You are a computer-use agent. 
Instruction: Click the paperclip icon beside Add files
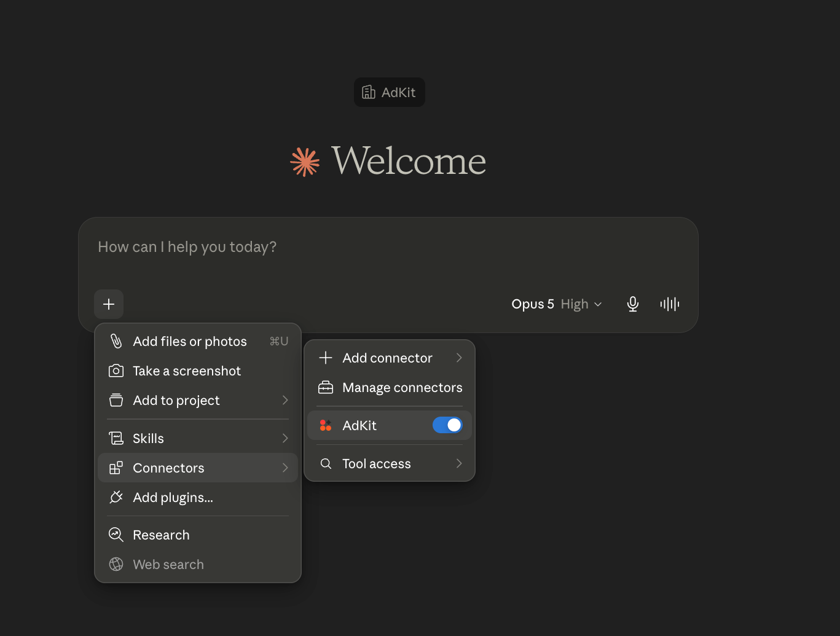(x=116, y=341)
